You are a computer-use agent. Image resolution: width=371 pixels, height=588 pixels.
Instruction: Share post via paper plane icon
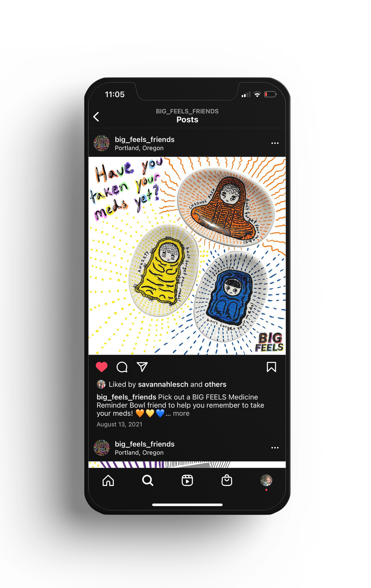coord(142,367)
